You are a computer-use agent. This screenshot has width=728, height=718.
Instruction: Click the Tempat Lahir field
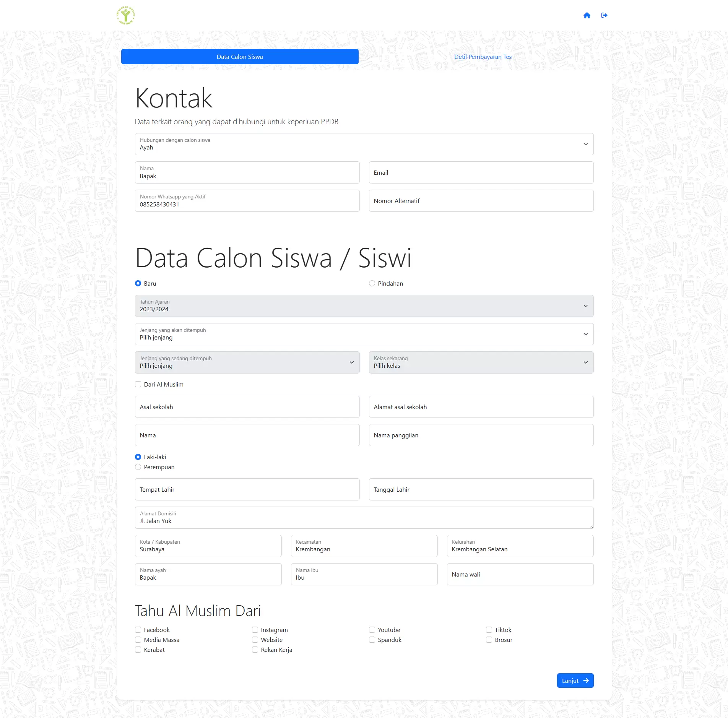[247, 489]
